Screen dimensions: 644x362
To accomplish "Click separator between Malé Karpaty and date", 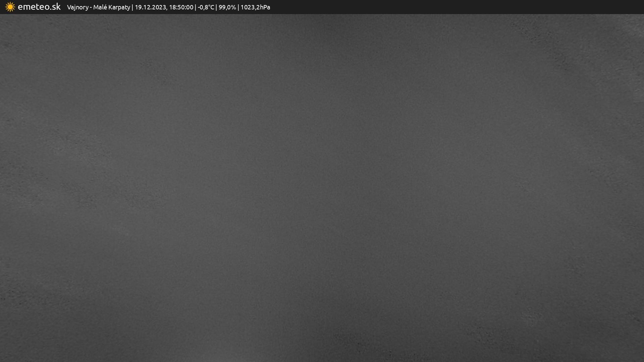I will click(x=132, y=7).
